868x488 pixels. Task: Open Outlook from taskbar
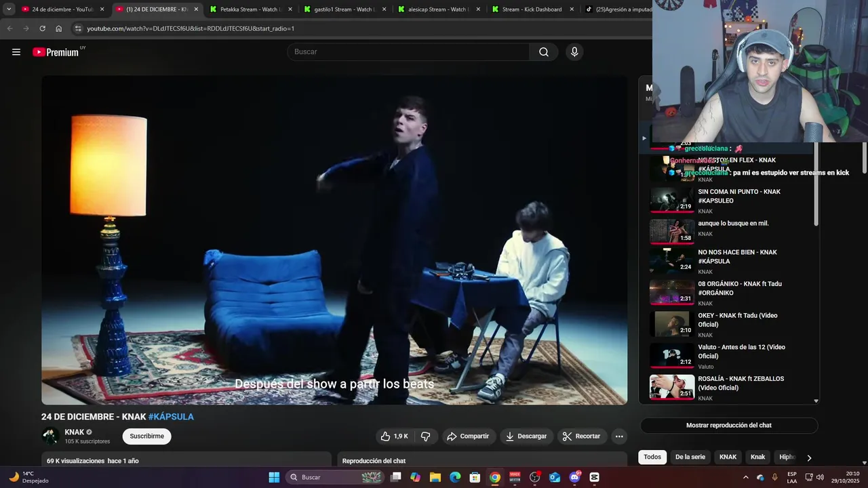click(x=555, y=477)
